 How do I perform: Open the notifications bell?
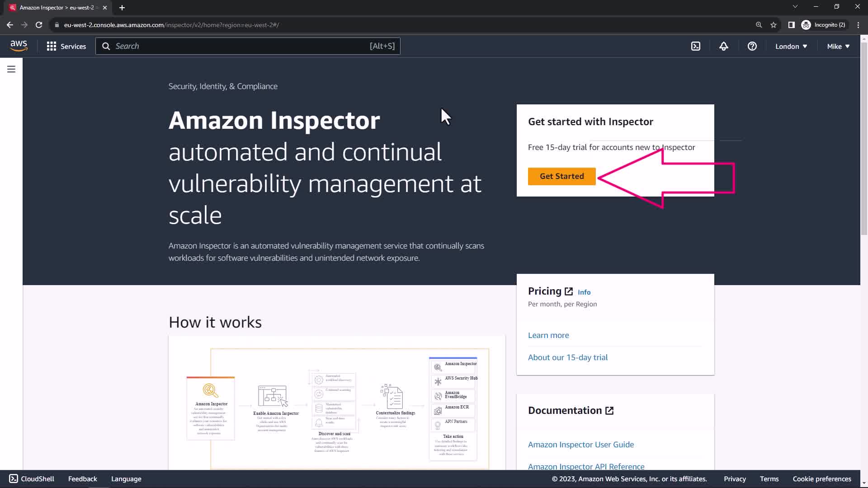click(x=724, y=46)
